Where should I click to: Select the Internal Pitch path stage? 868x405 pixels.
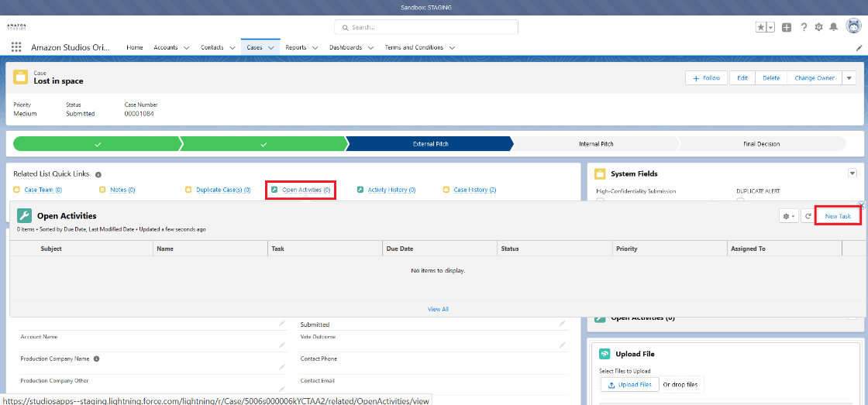point(596,144)
